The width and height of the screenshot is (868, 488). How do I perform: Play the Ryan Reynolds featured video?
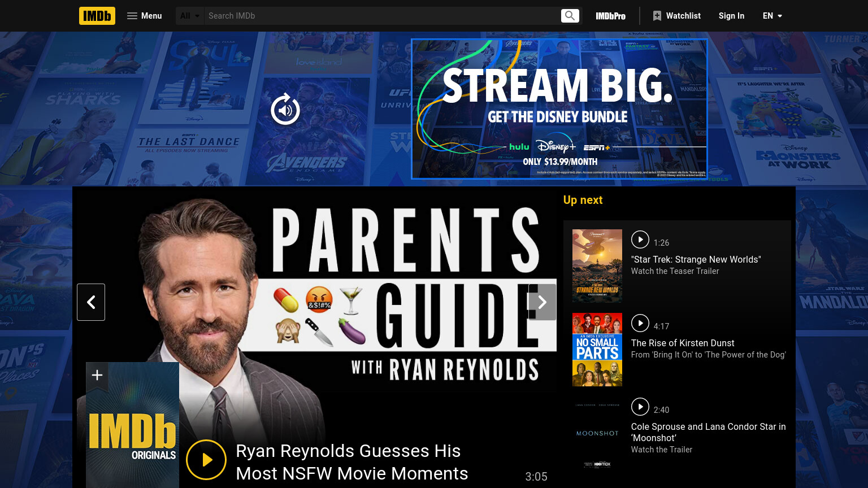(206, 460)
